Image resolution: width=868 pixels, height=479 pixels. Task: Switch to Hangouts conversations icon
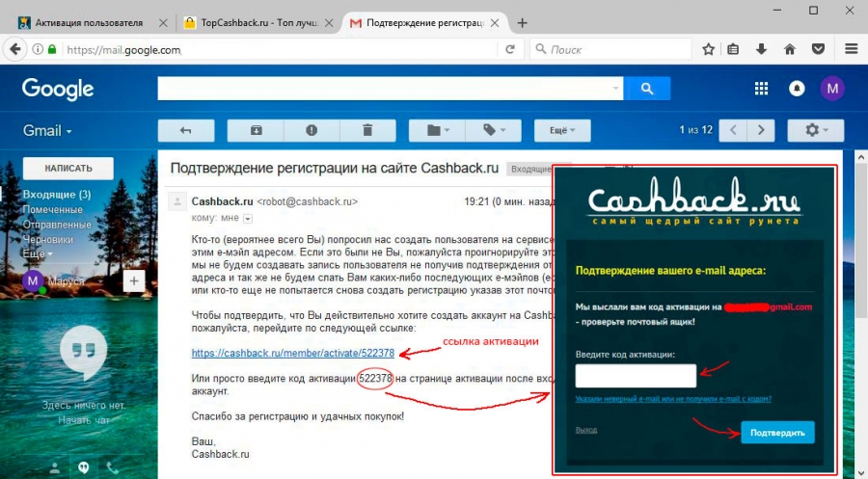coord(84,468)
